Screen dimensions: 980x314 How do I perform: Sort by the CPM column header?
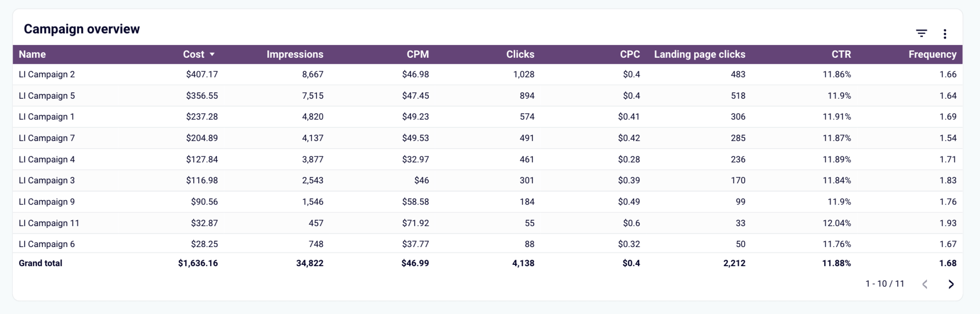(418, 55)
